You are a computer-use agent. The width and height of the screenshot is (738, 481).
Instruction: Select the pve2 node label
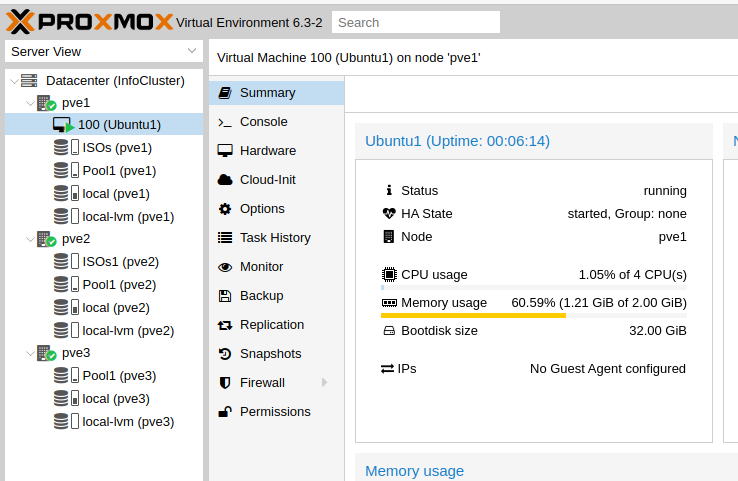76,239
